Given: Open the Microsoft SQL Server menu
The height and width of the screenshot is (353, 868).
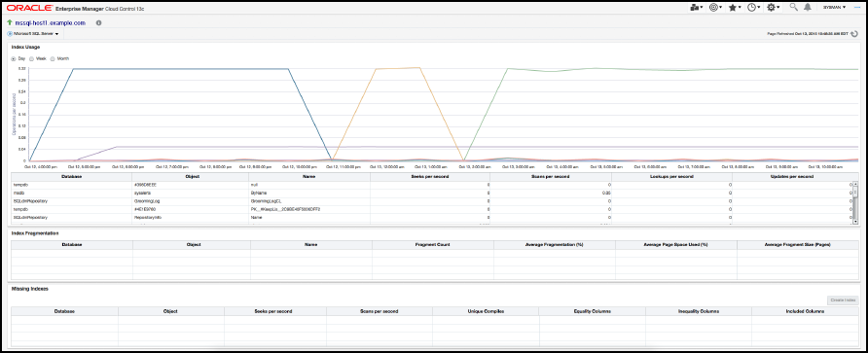Looking at the screenshot, I should coord(33,34).
